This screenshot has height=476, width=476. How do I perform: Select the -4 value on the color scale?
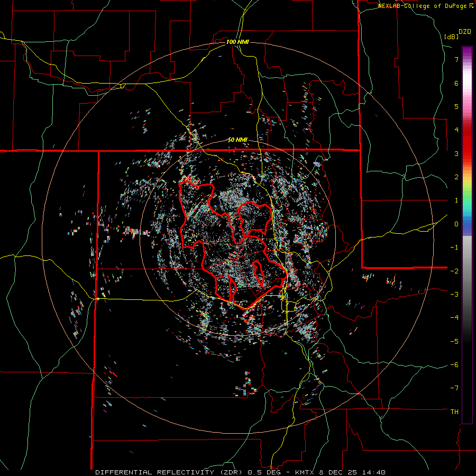454,318
